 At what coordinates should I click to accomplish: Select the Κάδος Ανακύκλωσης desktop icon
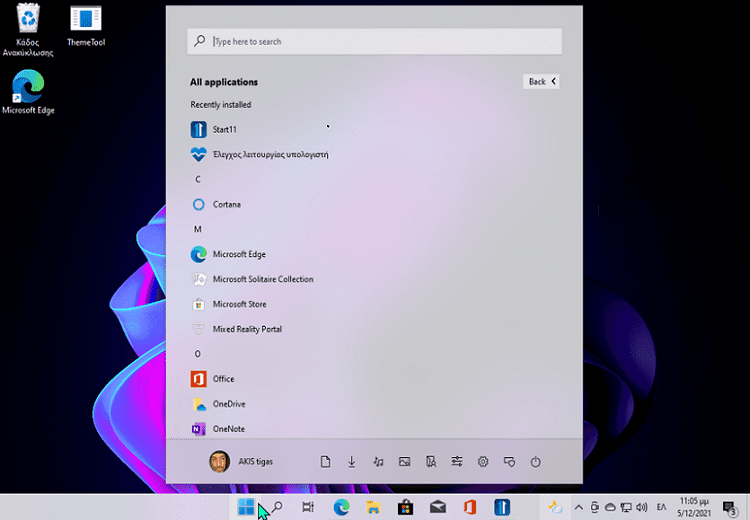[28, 30]
